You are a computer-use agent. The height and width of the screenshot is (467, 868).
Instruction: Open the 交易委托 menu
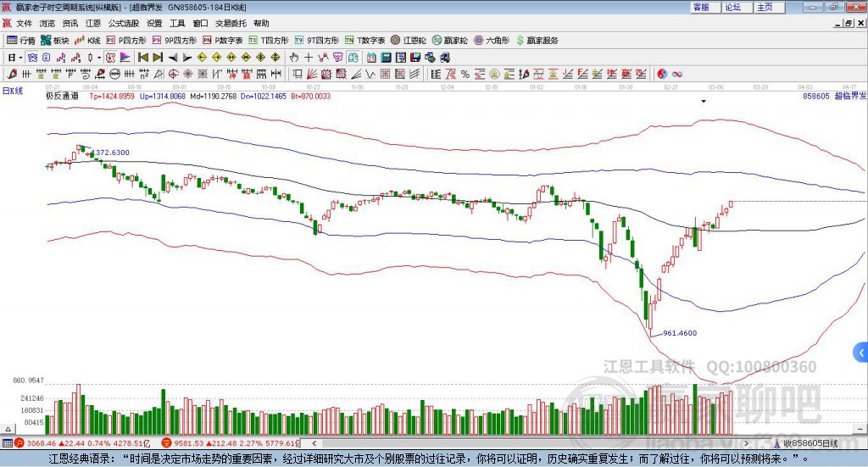pos(231,23)
